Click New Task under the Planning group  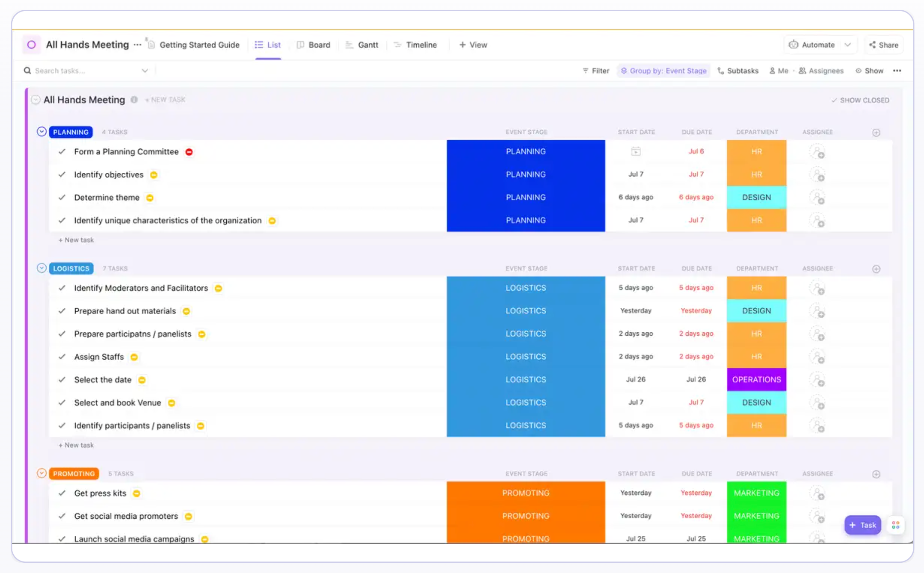tap(76, 240)
